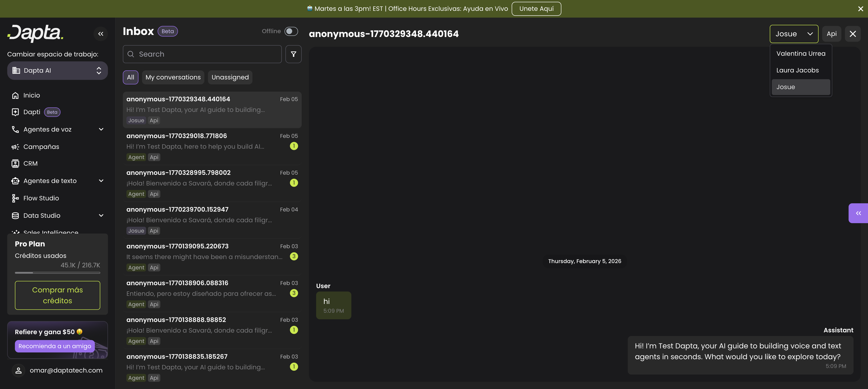Switch to My conversations tab

coord(173,77)
